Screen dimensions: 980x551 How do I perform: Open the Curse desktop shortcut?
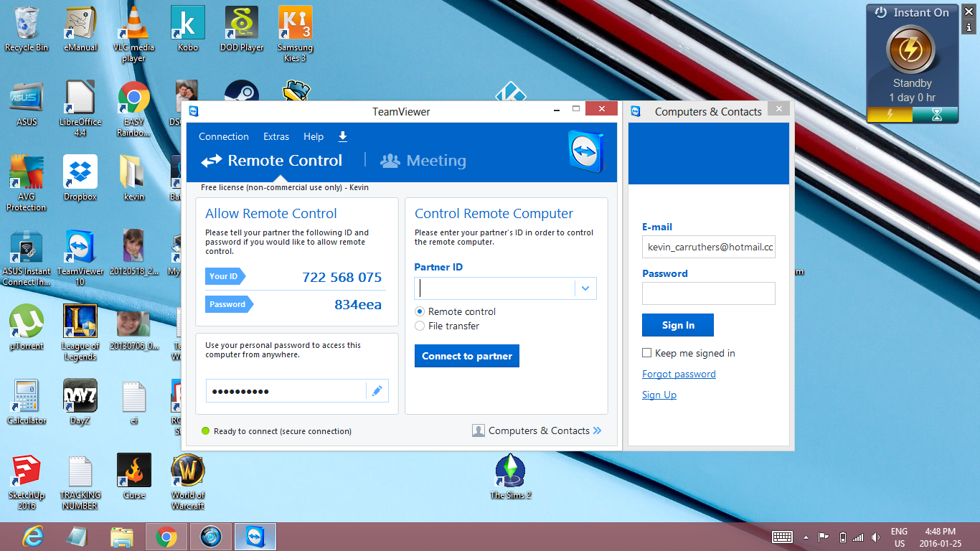(x=134, y=476)
